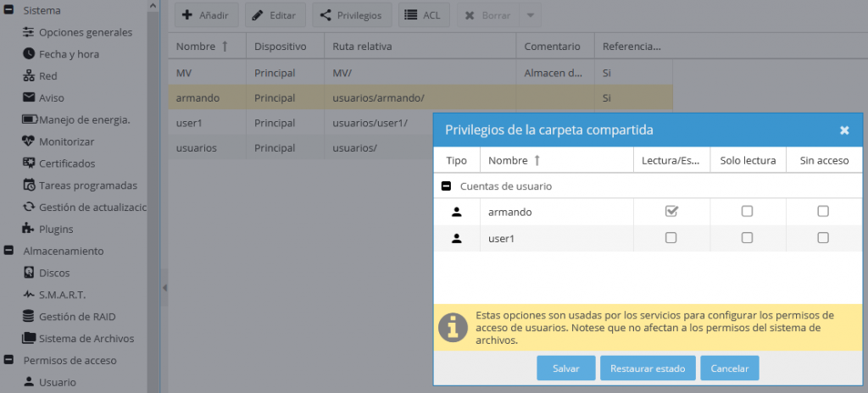Select the Red network icon
Viewport: 868px width, 393px height.
pos(29,76)
